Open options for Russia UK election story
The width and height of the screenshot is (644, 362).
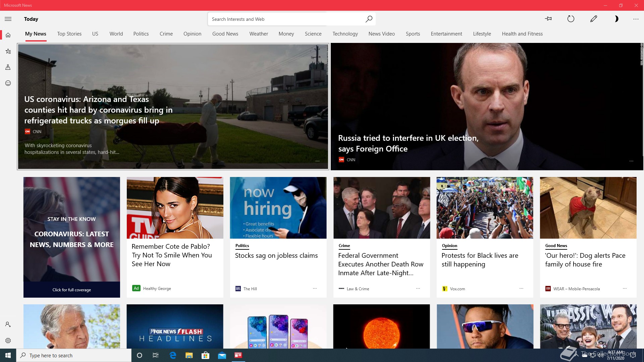(x=631, y=161)
